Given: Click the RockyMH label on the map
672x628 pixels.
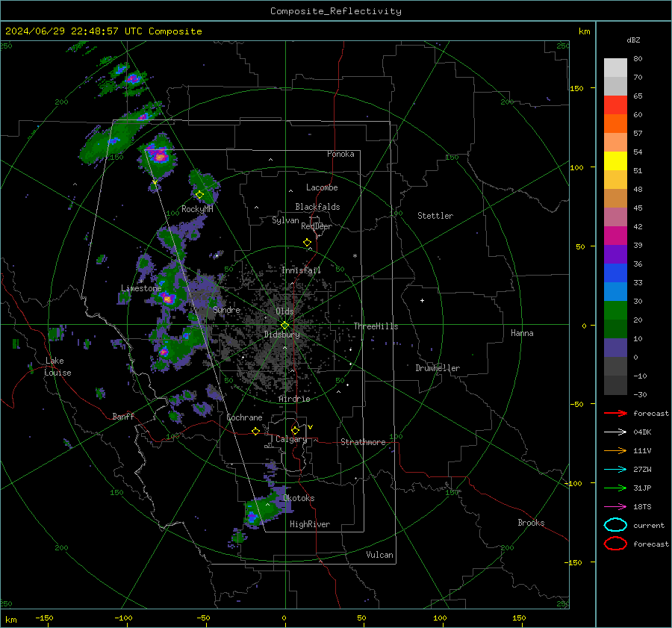Looking at the screenshot, I should 197,209.
